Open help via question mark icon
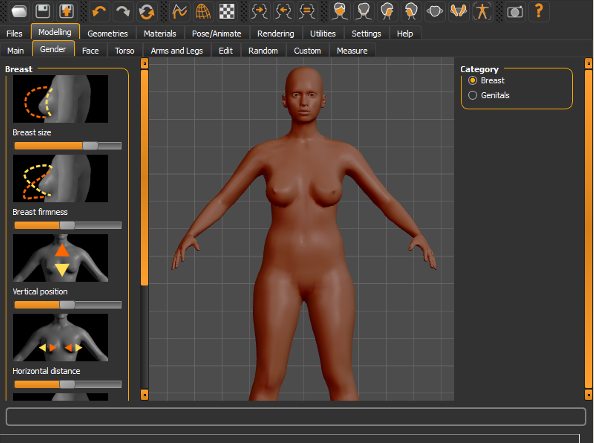The image size is (594, 443). (539, 11)
